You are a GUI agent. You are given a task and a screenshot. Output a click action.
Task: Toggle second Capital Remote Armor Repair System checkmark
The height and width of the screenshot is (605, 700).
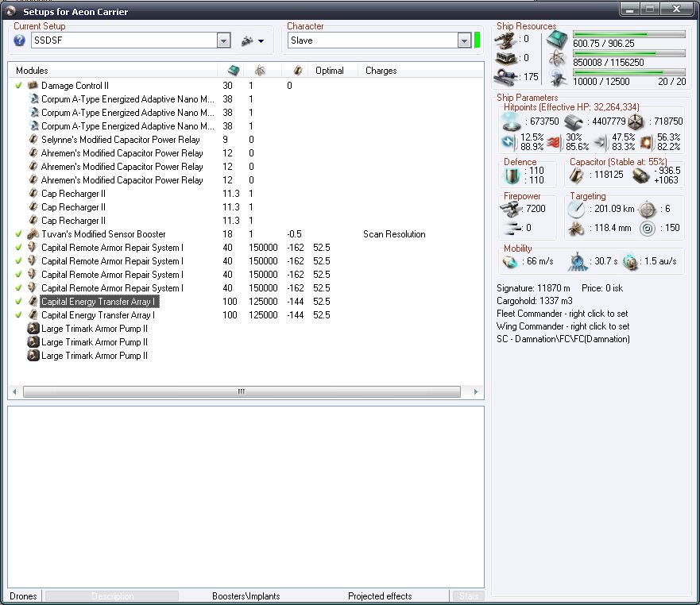pyautogui.click(x=18, y=260)
